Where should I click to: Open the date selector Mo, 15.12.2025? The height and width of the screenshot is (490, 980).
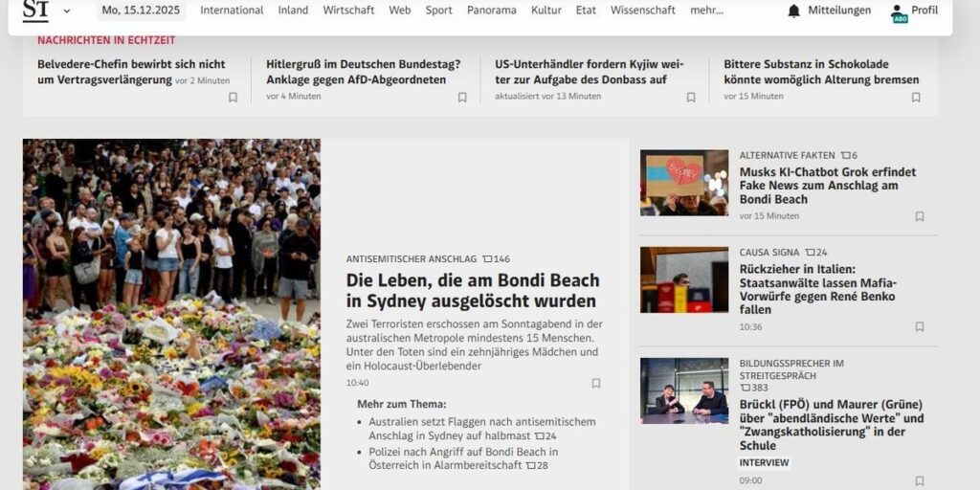click(141, 10)
